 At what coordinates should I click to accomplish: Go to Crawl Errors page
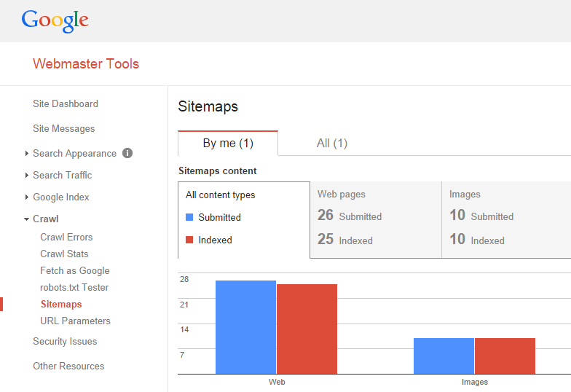tap(66, 238)
